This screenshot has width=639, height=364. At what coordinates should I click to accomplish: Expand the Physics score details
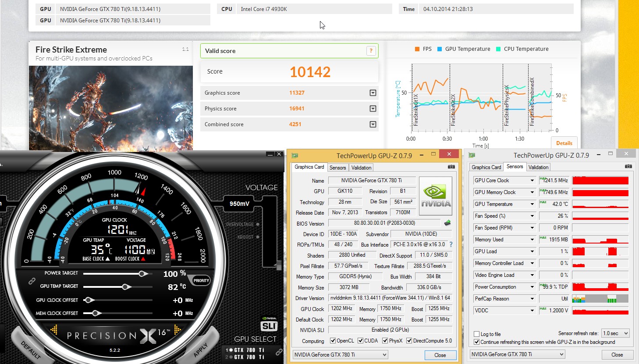(373, 109)
